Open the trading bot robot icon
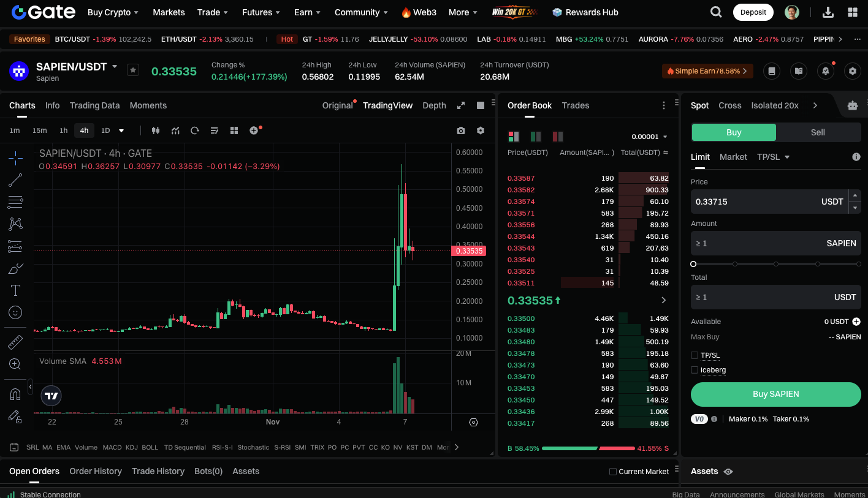Image resolution: width=868 pixels, height=498 pixels. pyautogui.click(x=853, y=105)
